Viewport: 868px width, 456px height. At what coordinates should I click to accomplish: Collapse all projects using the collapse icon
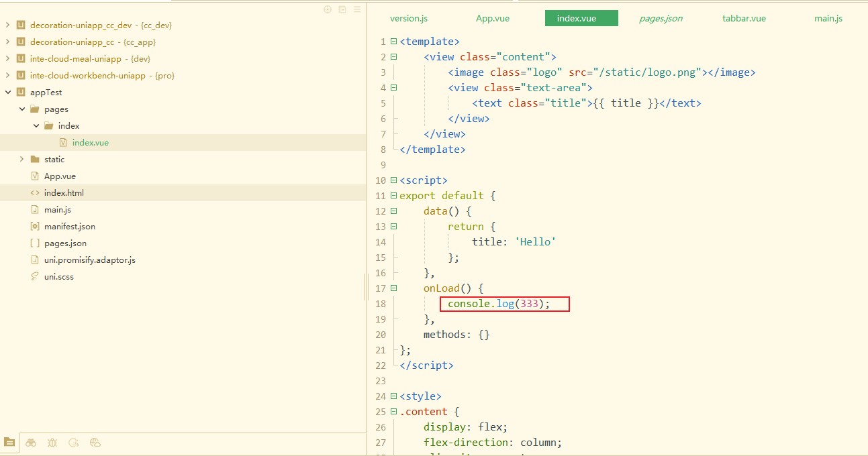(x=342, y=9)
